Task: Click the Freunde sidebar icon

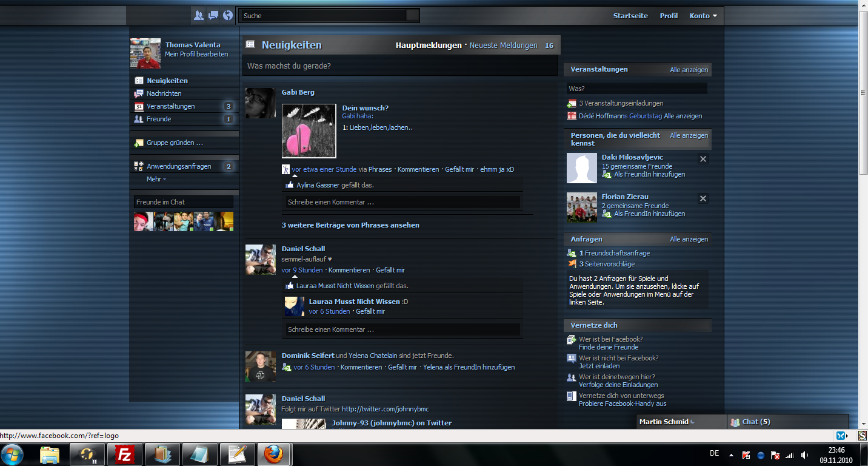Action: coord(139,119)
